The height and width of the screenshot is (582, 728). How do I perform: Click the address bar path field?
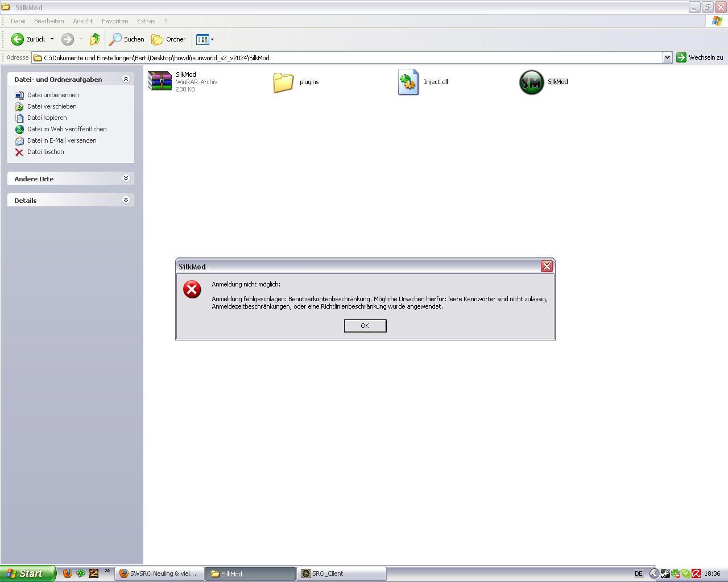click(x=341, y=57)
